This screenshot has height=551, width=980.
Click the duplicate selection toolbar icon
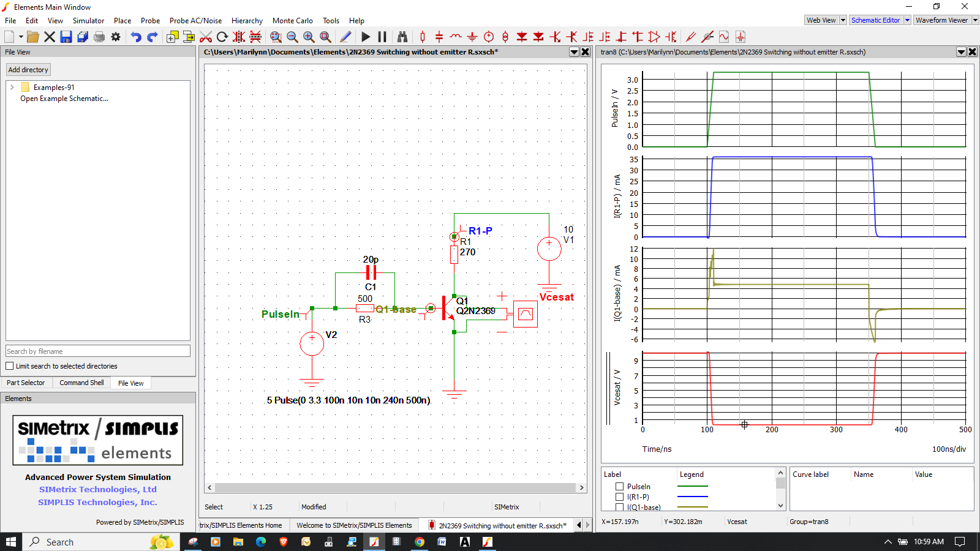click(x=173, y=37)
